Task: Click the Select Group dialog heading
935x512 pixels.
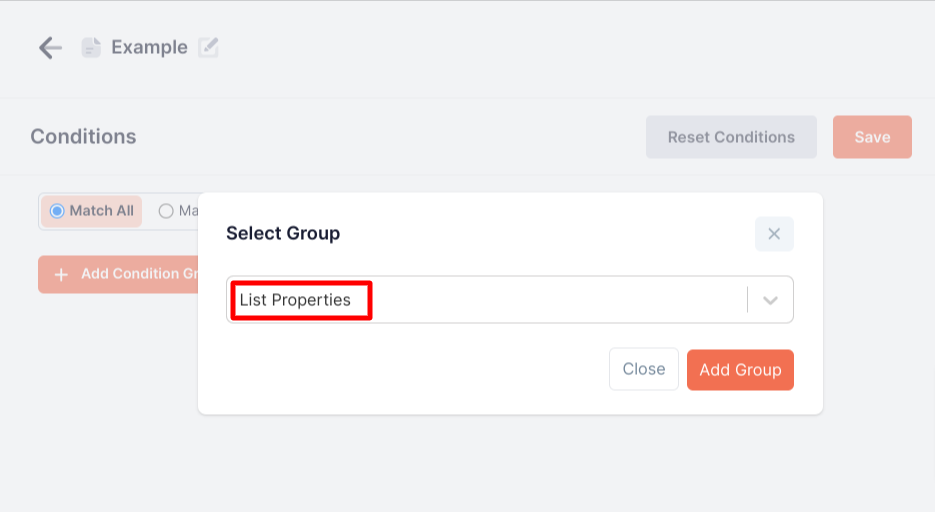Action: click(x=283, y=234)
